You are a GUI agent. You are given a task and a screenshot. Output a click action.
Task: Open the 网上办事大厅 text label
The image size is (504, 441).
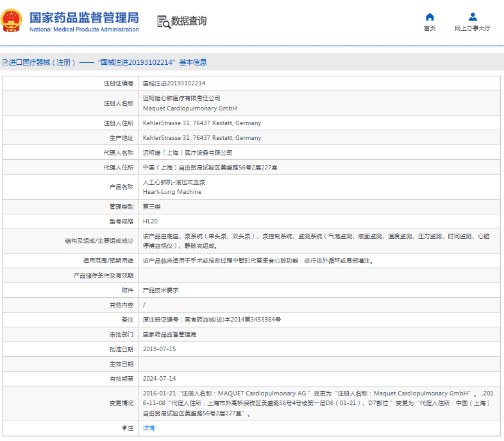click(473, 28)
